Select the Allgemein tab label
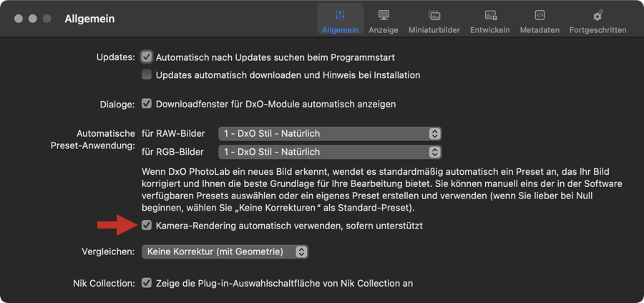 340,30
